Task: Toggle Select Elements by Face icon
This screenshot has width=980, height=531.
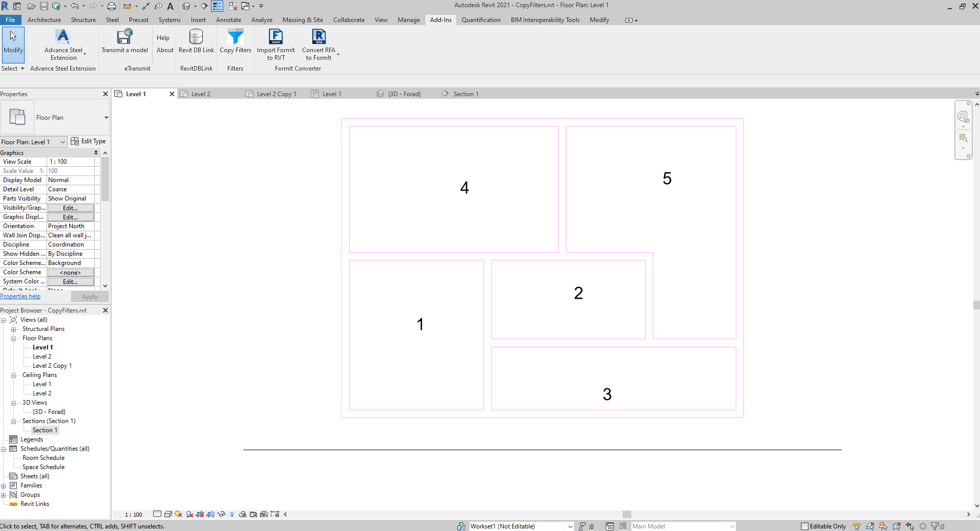Action: tap(897, 526)
